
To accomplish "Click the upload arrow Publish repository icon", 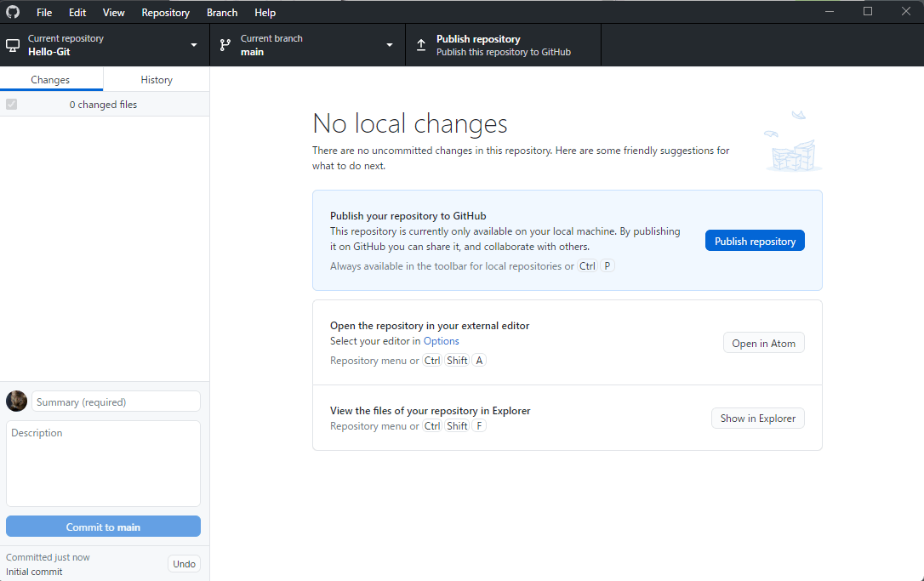I will point(420,45).
